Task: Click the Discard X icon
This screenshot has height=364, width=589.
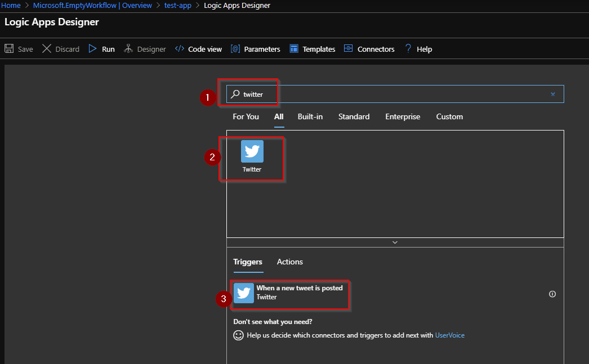Action: [x=47, y=49]
